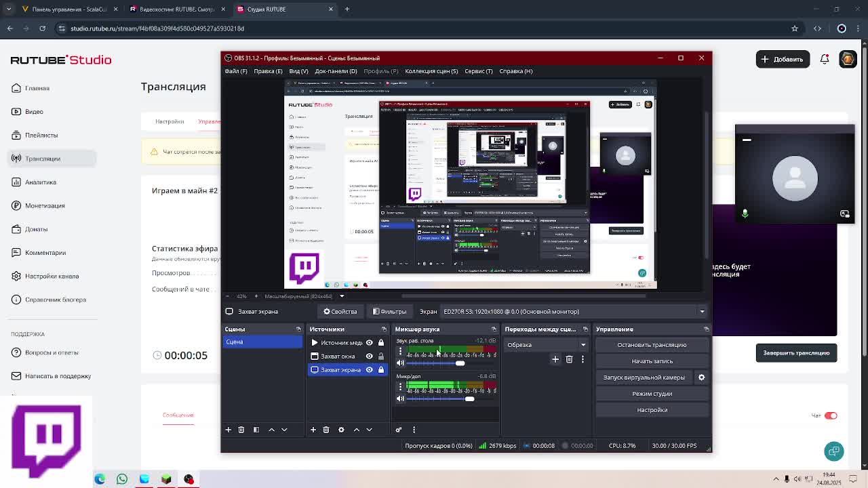Screen dimensions: 868x488
Task: Adjust the desktop audio volume slider
Action: (460, 363)
